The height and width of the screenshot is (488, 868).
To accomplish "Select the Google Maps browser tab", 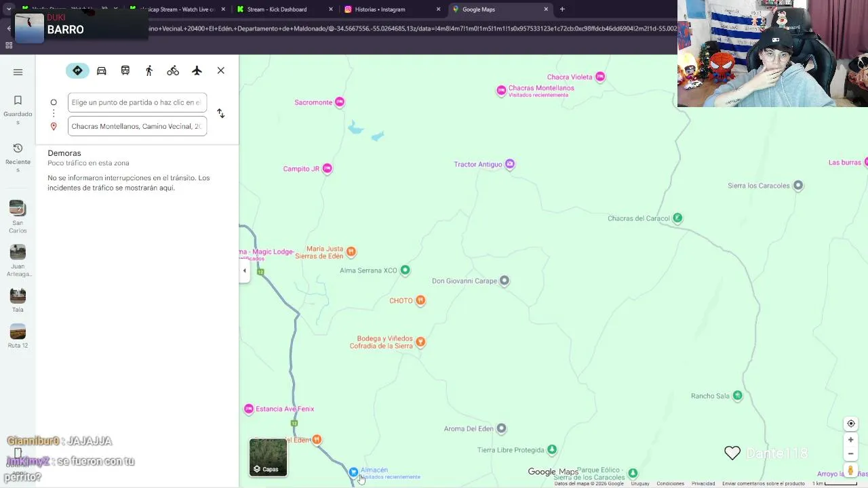I will [x=500, y=9].
